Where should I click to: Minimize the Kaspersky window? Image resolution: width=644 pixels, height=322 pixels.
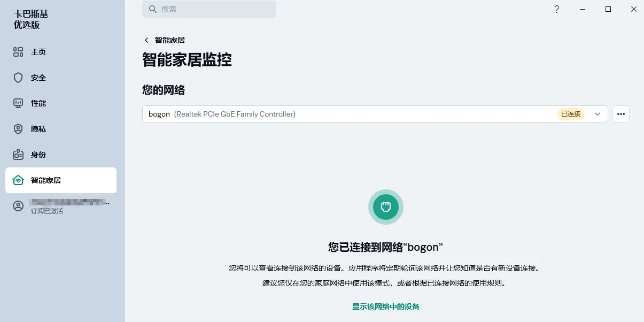point(583,9)
